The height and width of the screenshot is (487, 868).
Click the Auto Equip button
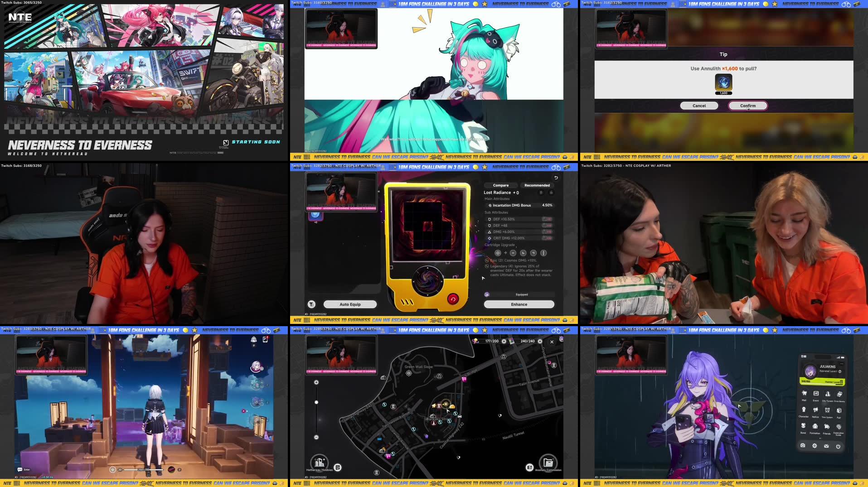point(350,304)
